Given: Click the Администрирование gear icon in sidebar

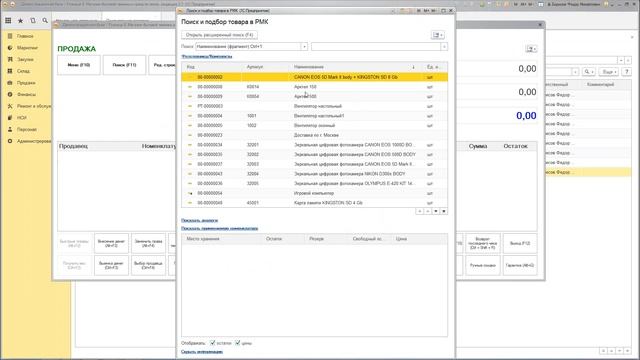Looking at the screenshot, I should 10,141.
